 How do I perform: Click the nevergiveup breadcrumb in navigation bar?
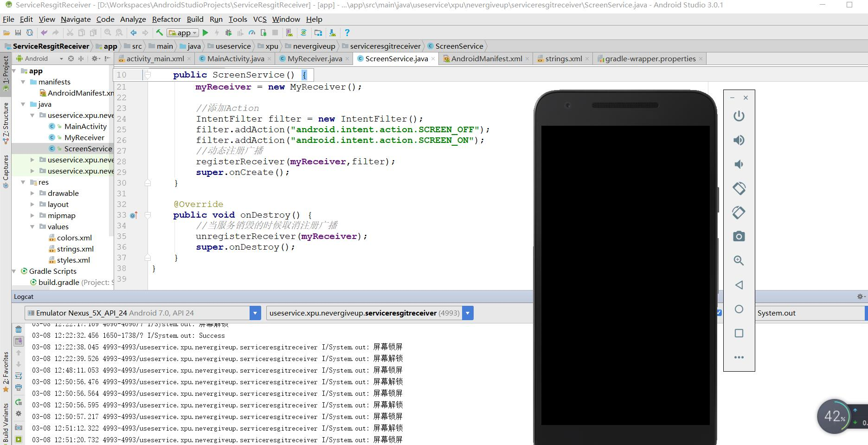[314, 46]
